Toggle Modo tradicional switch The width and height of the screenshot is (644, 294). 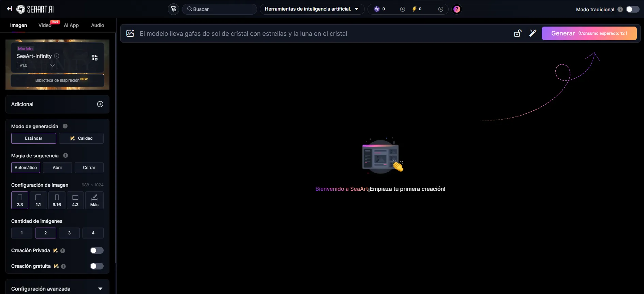pyautogui.click(x=632, y=9)
